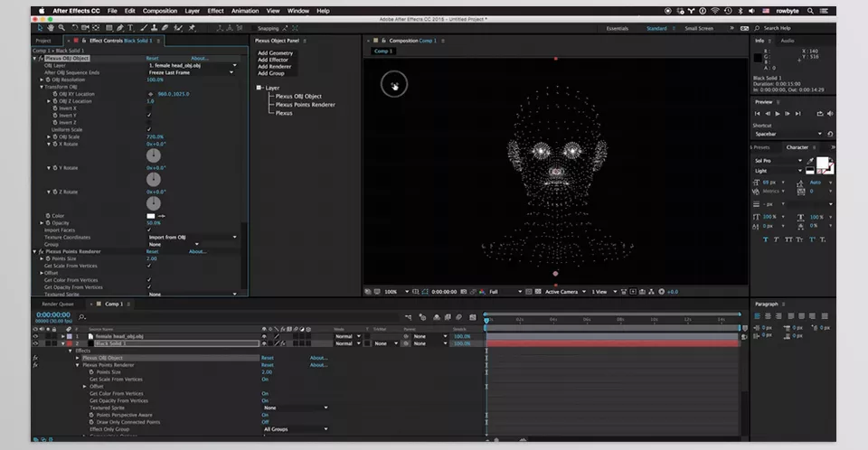The image size is (868, 450).
Task: Click the Region of Interest icon in viewer
Action: tap(528, 292)
